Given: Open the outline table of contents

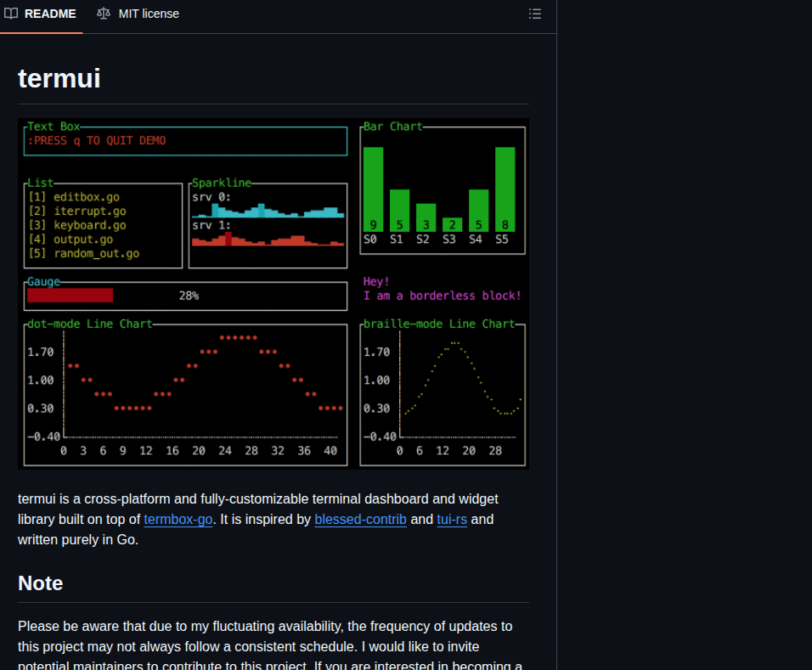Looking at the screenshot, I should point(535,14).
